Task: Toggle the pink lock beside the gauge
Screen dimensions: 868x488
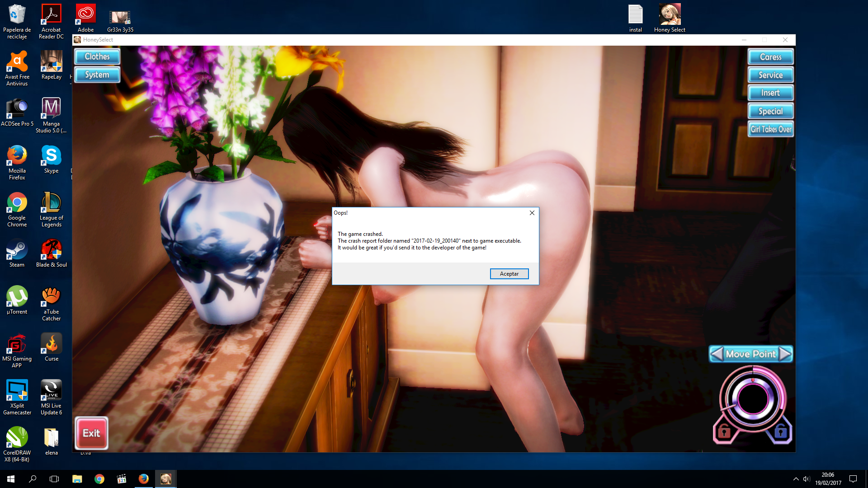Action: [x=724, y=432]
